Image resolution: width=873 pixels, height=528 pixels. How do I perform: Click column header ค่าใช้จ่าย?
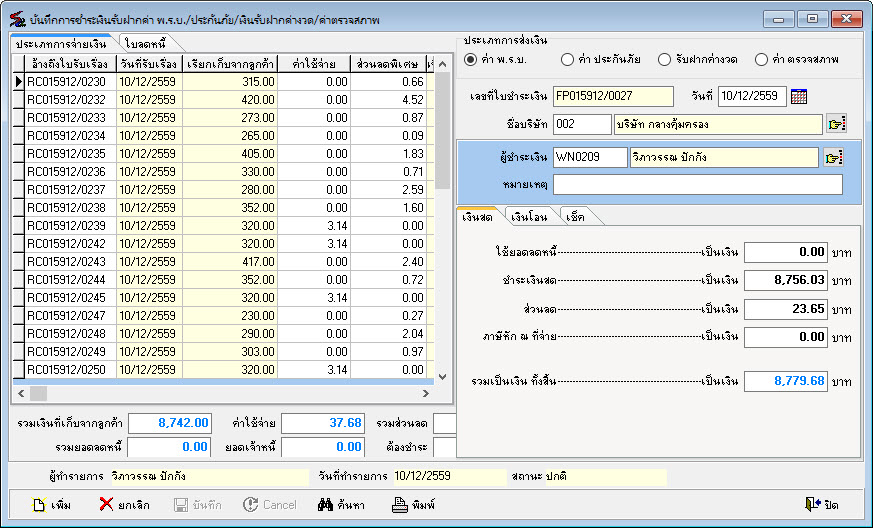314,64
